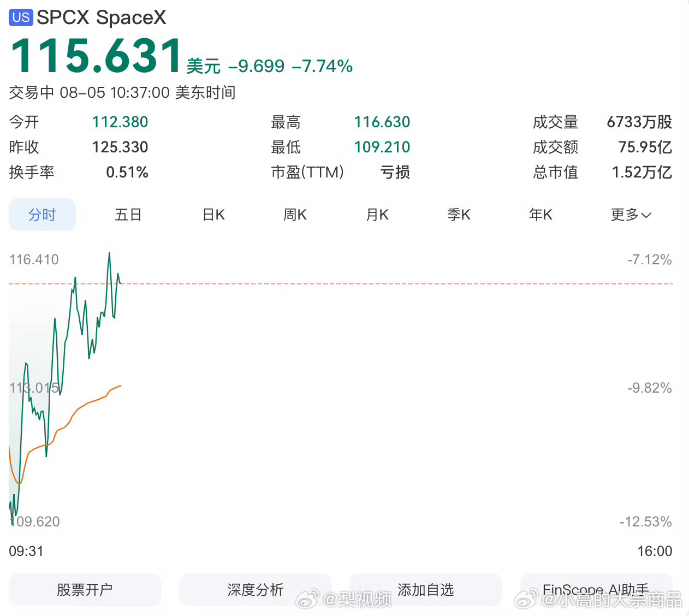689x616 pixels.
Task: Click 添加自选 to add to watchlist
Action: pyautogui.click(x=426, y=590)
